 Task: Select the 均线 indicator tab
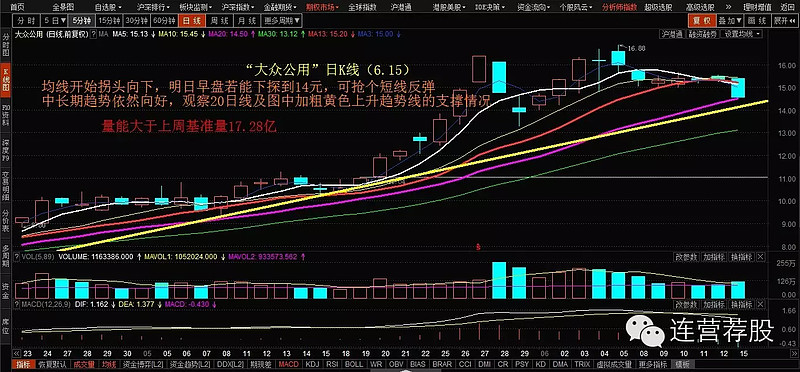(109, 364)
